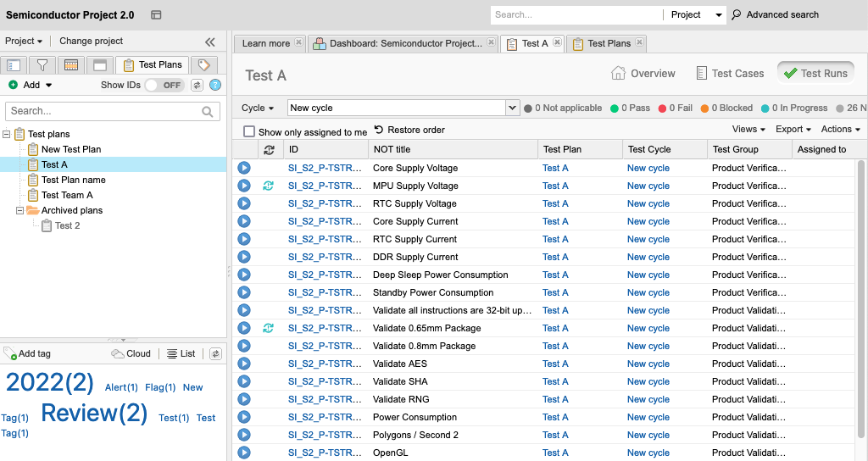Run the OpenGL test
The width and height of the screenshot is (868, 461).
244,453
